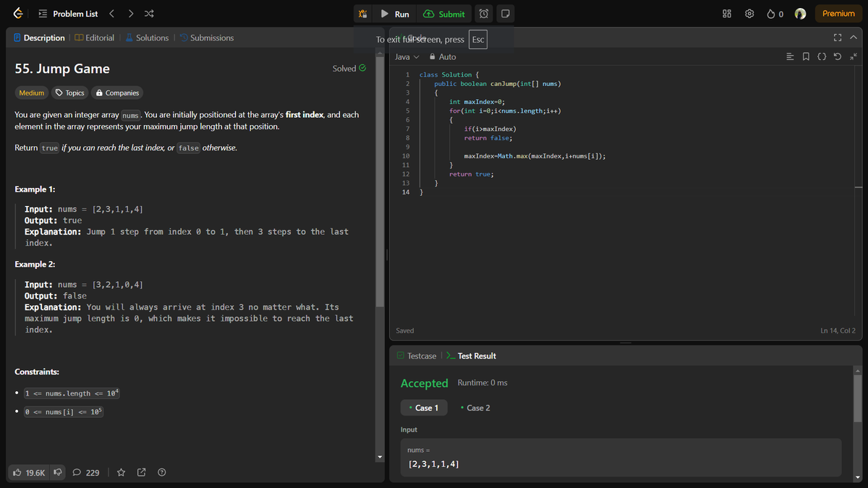Click the Premium button
The image size is (868, 488).
[x=838, y=14]
